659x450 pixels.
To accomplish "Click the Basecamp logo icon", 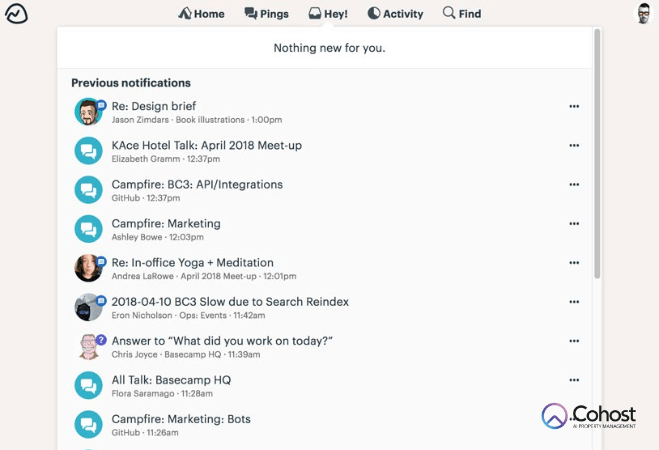I will click(x=15, y=13).
